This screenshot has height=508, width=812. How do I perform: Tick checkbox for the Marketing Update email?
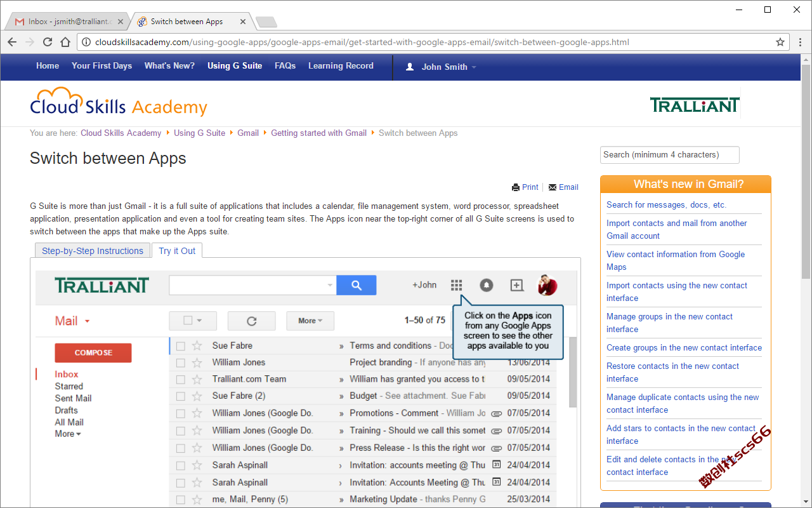(181, 500)
